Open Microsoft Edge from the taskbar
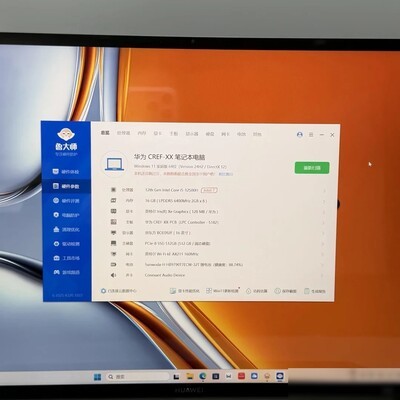 tap(202, 376)
